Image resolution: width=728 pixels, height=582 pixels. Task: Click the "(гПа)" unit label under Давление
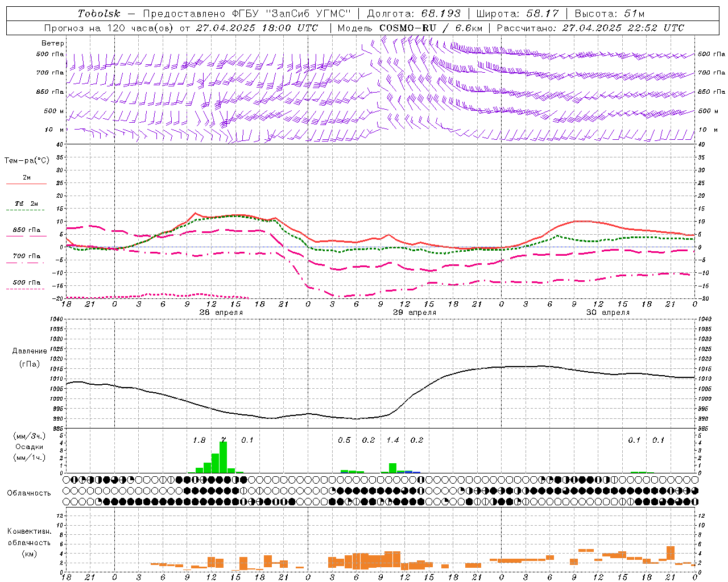[x=30, y=364]
